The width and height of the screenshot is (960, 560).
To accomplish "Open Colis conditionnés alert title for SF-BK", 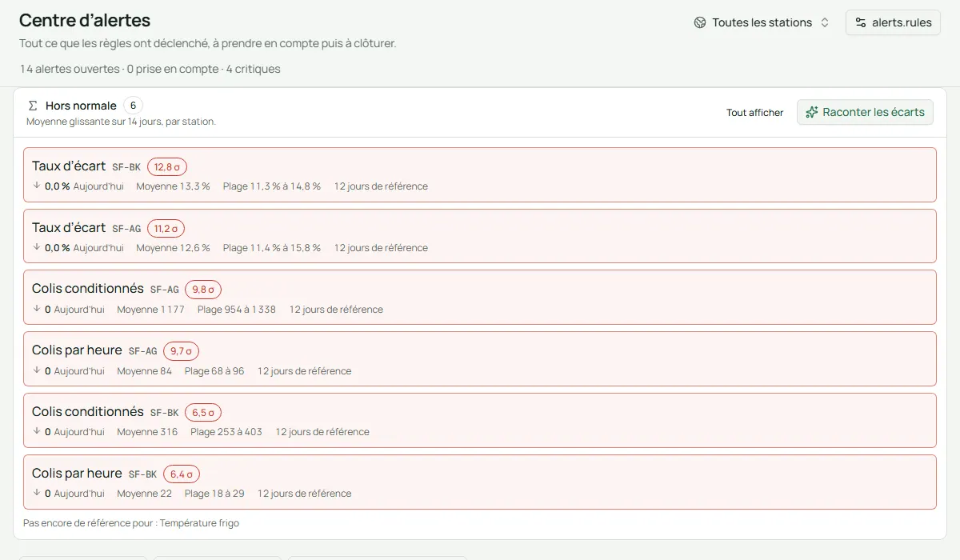I will pyautogui.click(x=88, y=411).
